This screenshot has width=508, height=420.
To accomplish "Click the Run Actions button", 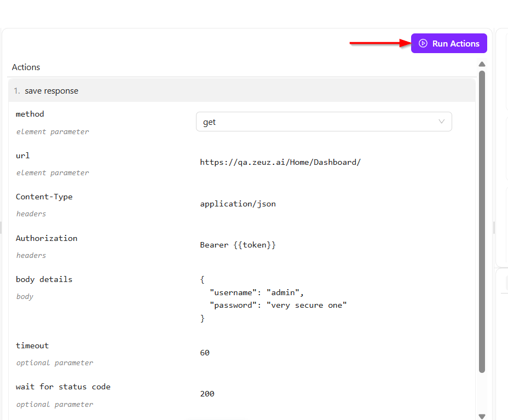I will click(x=449, y=44).
